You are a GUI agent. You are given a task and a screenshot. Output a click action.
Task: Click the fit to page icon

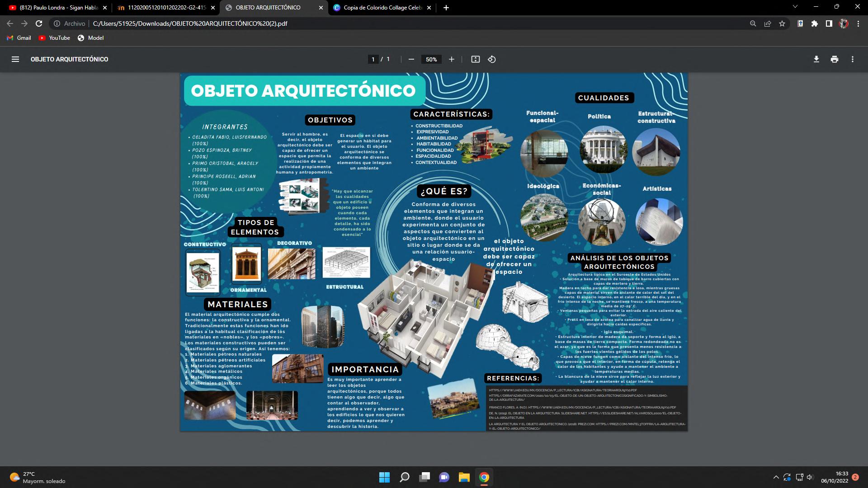click(x=475, y=59)
